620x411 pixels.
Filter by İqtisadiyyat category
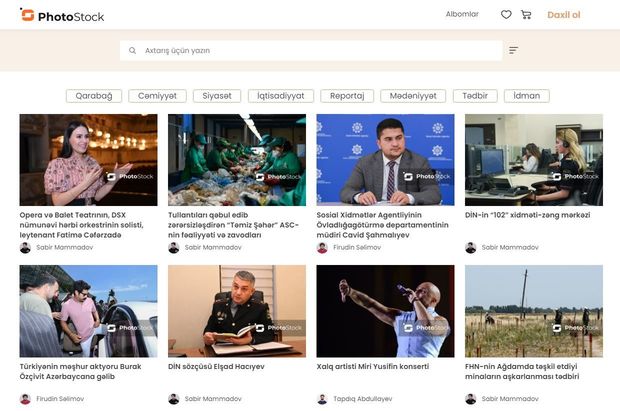tap(280, 96)
